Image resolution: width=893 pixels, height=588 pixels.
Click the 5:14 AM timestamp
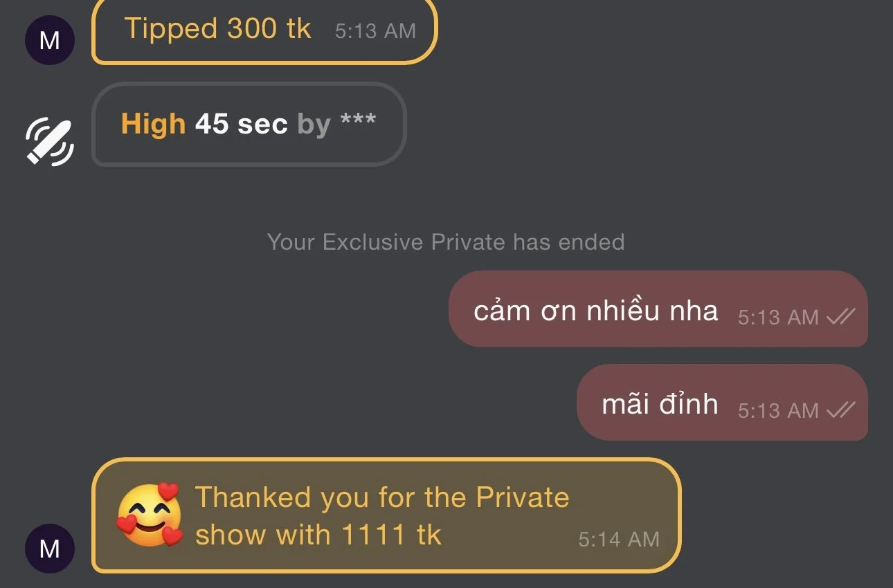click(x=619, y=539)
